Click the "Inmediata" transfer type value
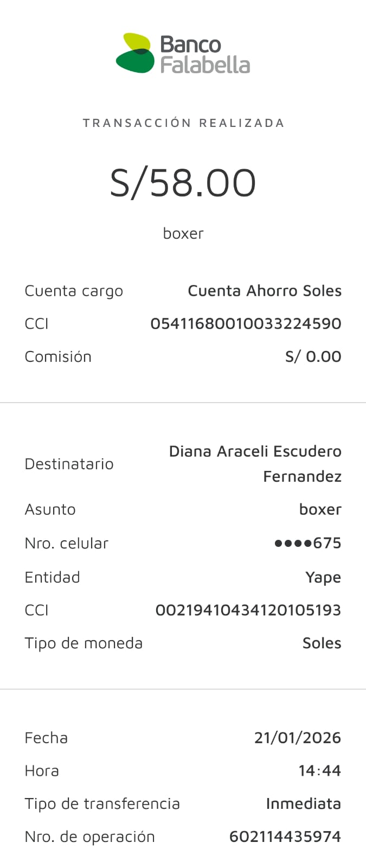 [303, 803]
